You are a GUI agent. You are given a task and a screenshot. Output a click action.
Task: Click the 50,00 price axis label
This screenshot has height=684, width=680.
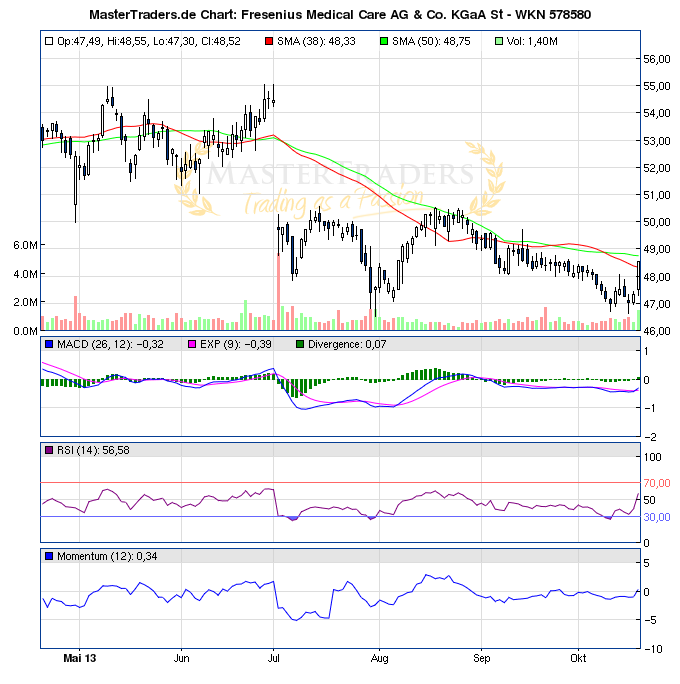coord(657,222)
